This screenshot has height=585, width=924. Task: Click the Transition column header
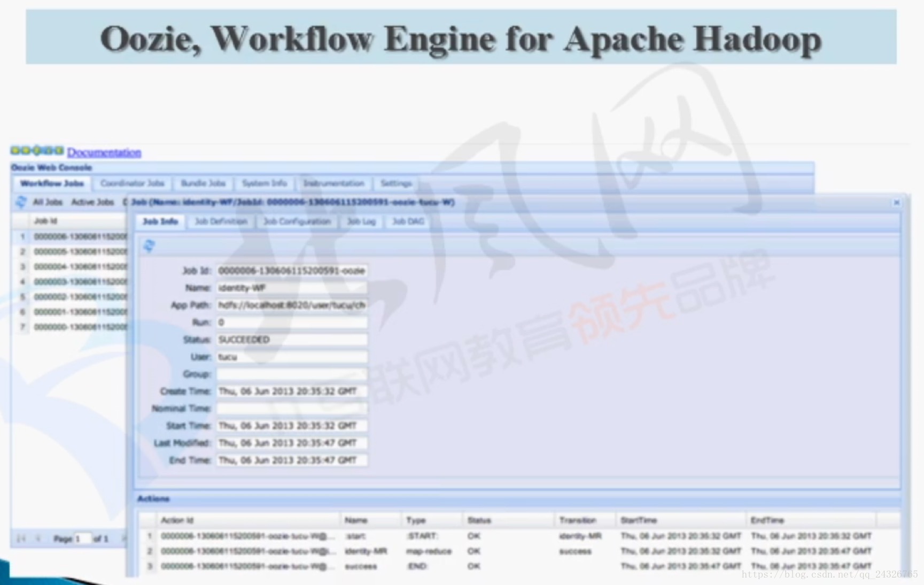click(x=586, y=520)
